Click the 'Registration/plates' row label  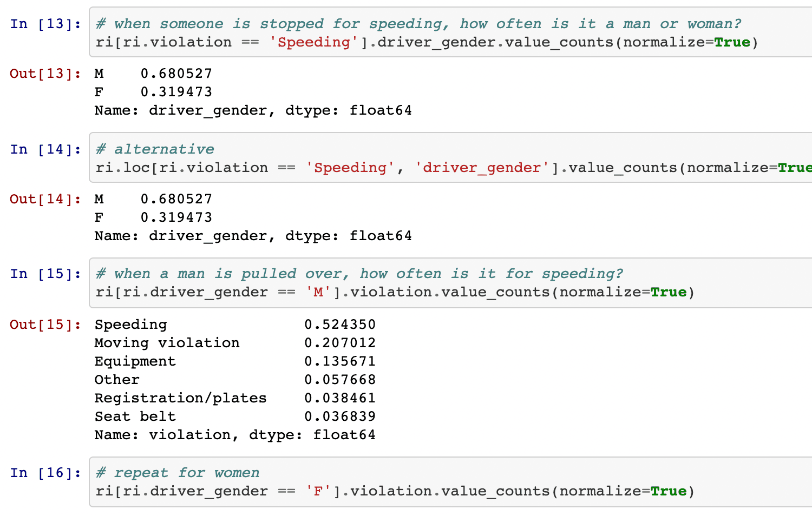pos(181,398)
